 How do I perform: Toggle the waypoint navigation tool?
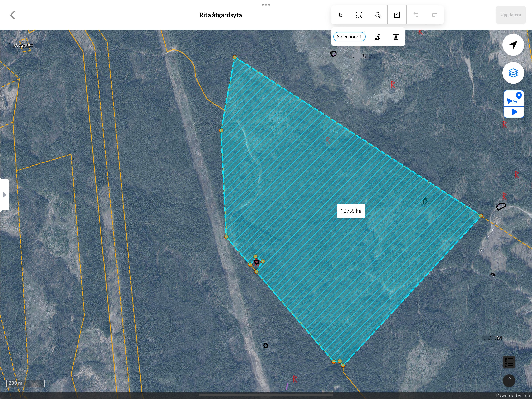514,99
